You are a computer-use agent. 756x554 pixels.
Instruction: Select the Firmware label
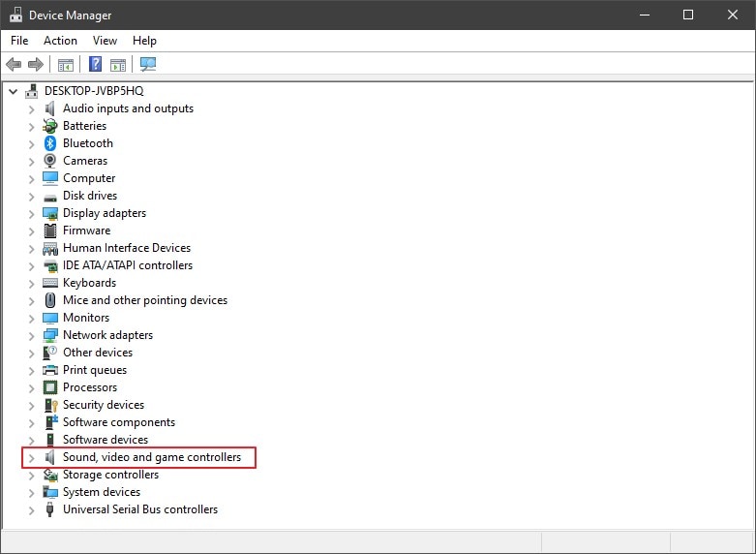click(x=87, y=231)
